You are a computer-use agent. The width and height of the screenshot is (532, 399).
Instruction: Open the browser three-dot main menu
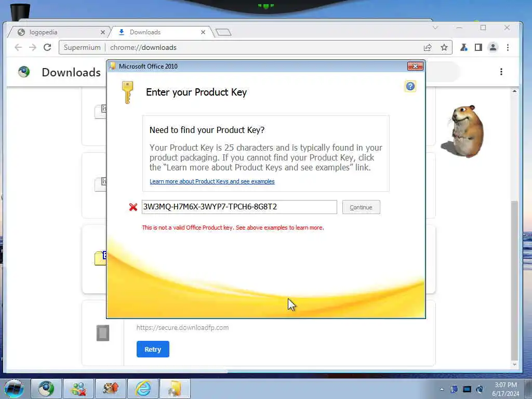tap(508, 47)
